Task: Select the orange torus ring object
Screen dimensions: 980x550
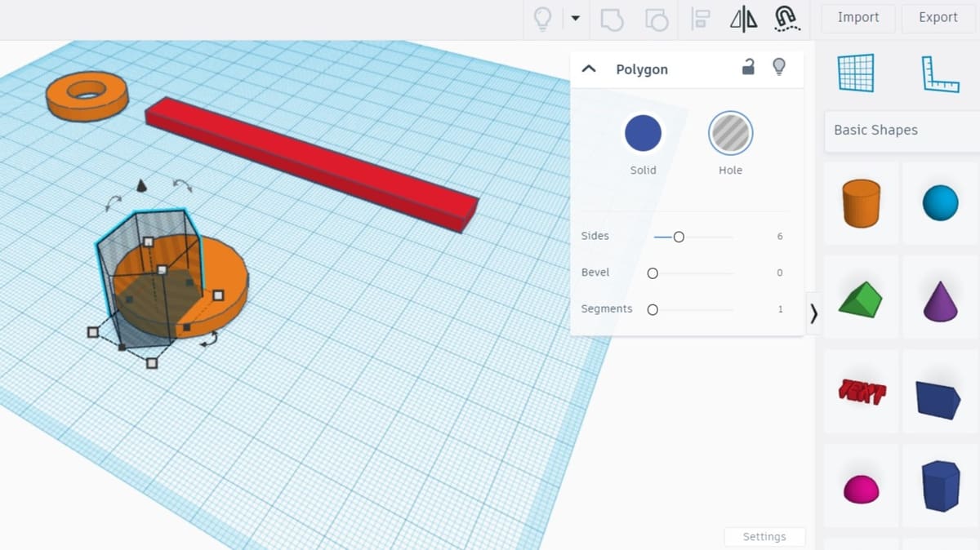Action: [x=87, y=95]
